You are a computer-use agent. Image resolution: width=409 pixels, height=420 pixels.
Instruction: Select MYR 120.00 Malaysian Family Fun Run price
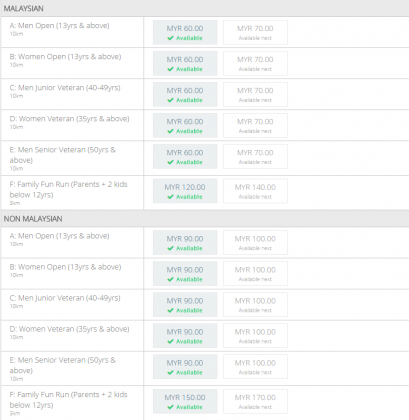185,191
